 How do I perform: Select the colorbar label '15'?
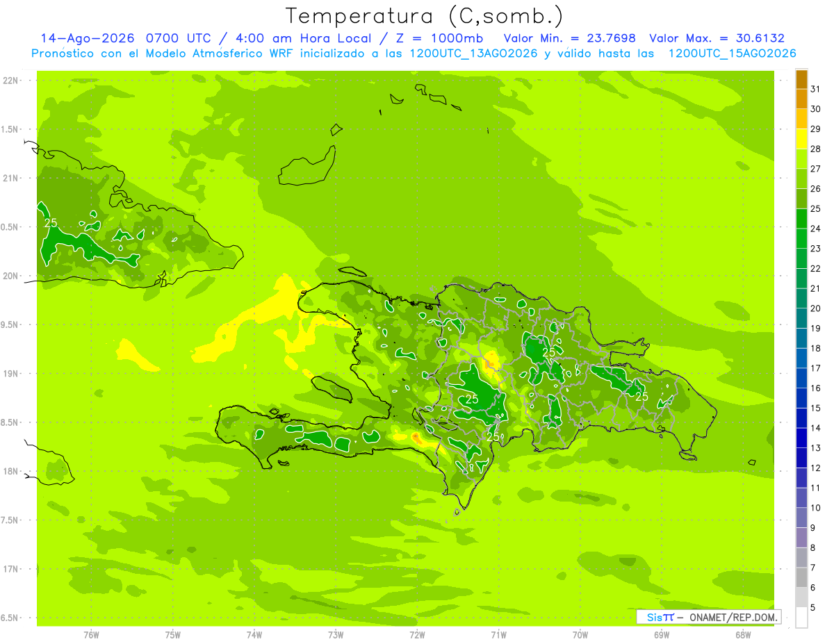pos(815,408)
